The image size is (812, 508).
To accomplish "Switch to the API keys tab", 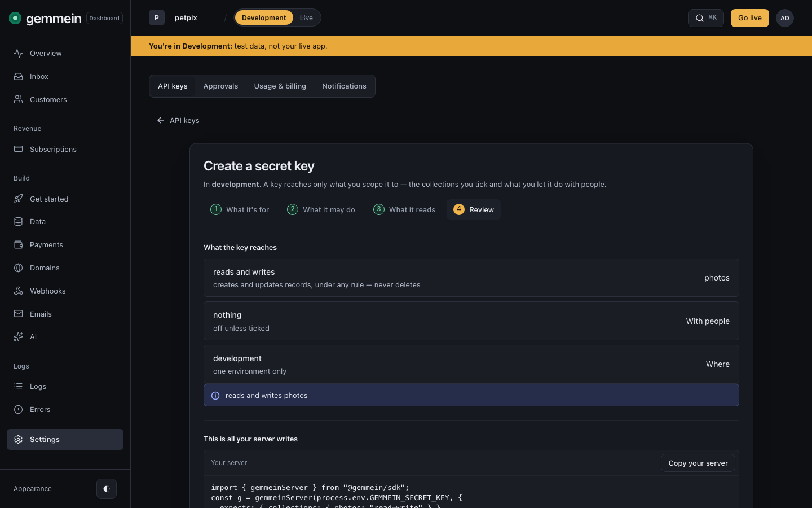I will [173, 86].
